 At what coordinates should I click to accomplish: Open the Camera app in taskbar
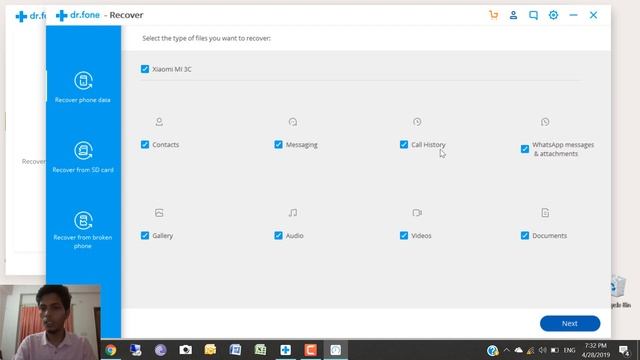[x=185, y=350]
